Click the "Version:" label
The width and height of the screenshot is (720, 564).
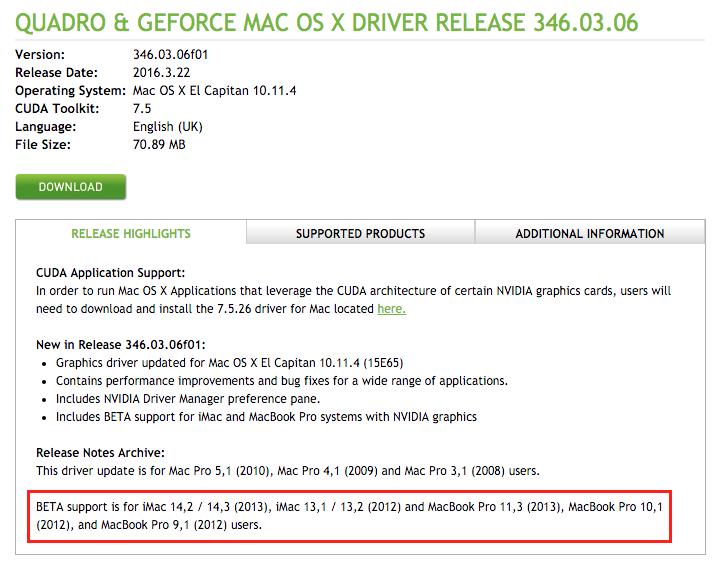tap(40, 55)
